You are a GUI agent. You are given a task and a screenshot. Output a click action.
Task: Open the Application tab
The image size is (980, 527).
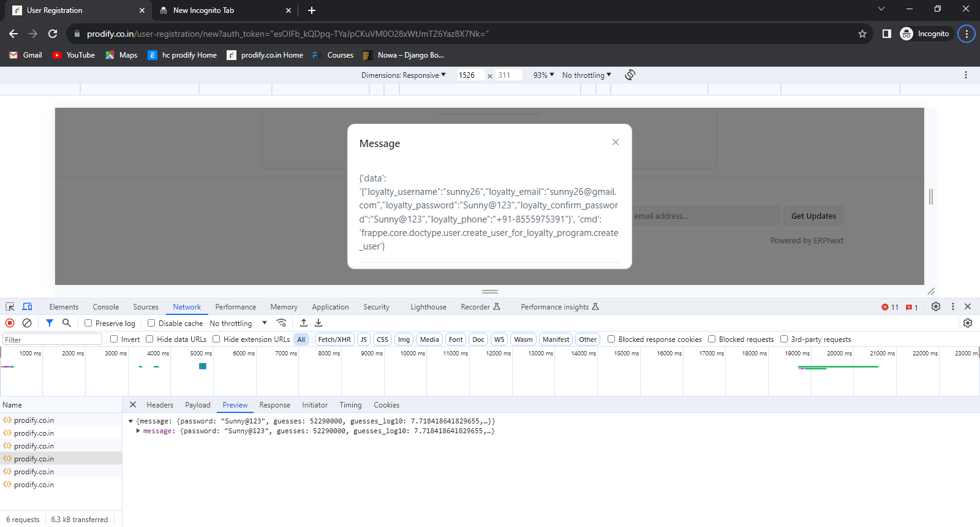pyautogui.click(x=330, y=307)
